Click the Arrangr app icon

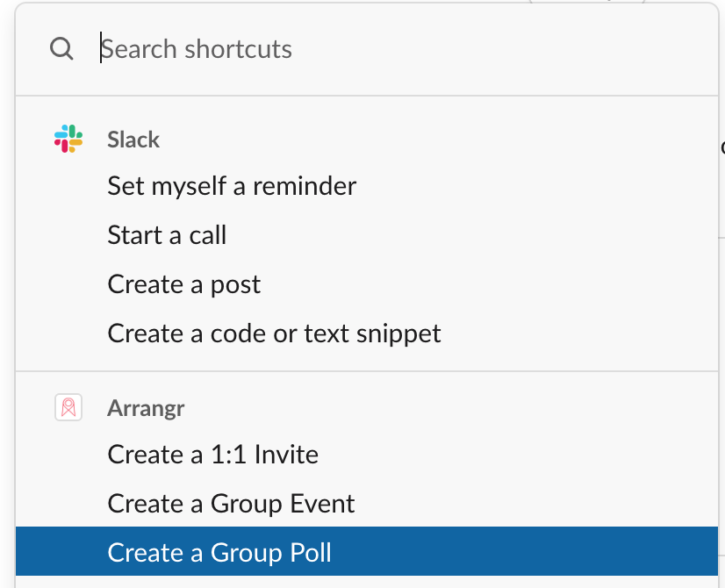68,407
